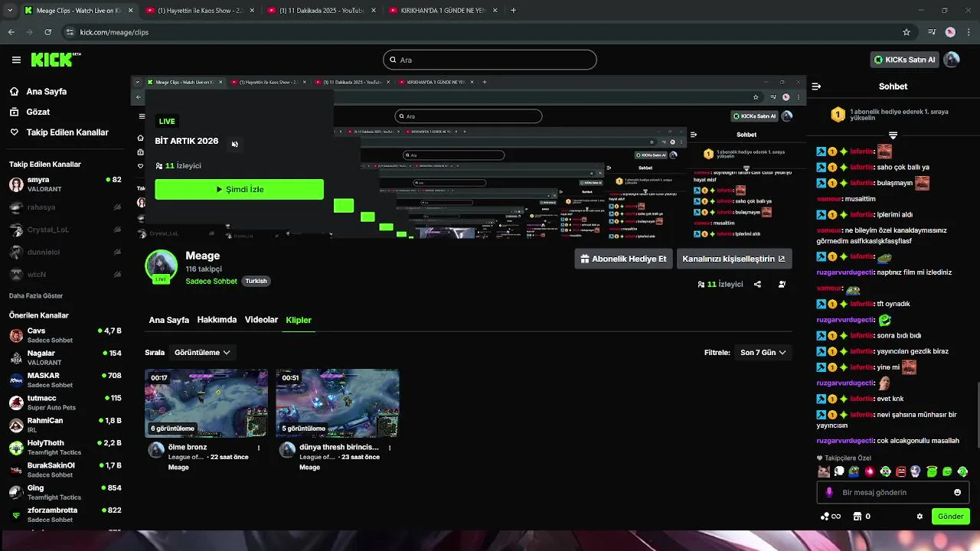Click the Turkish language tag
The height and width of the screenshot is (551, 980).
coord(256,281)
